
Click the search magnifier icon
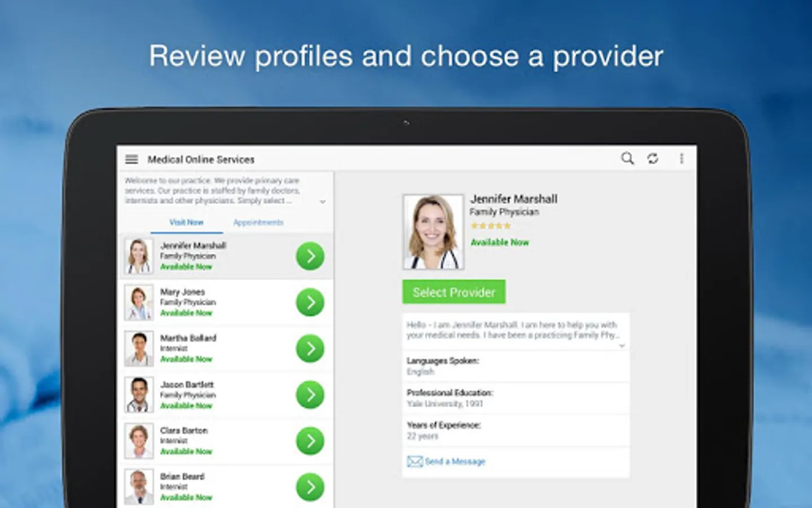(628, 159)
